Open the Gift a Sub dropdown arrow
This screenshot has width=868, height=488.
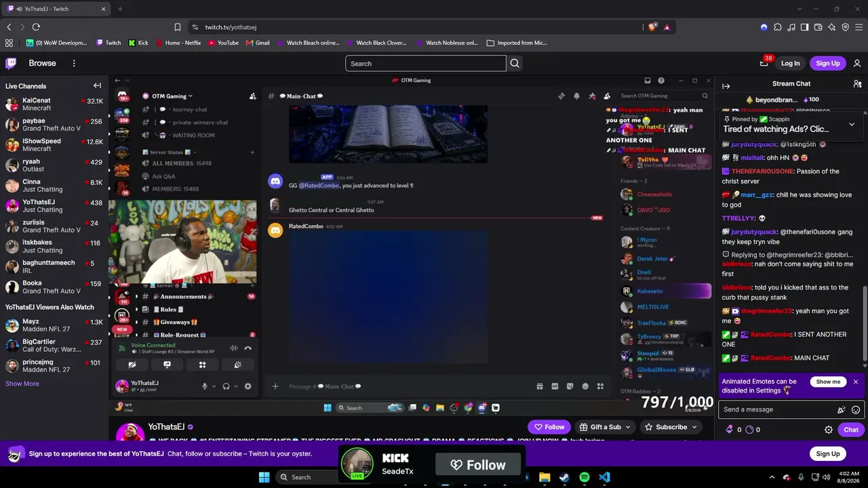[x=629, y=427]
